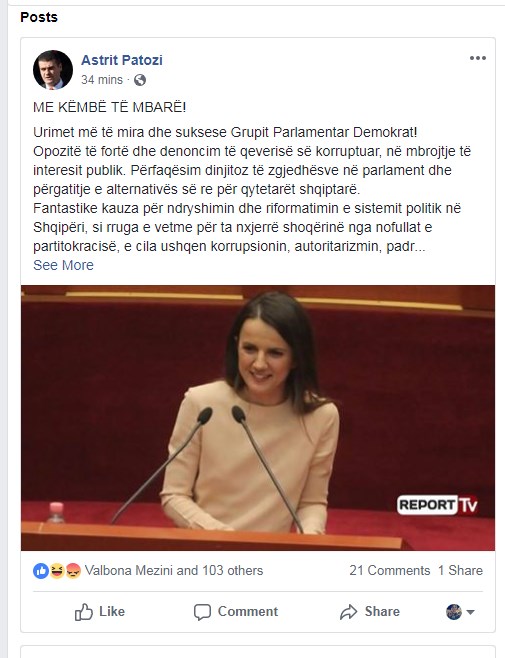Screen dimensions: 505x658
Task: Click the Share arrow icon
Action: 348,612
